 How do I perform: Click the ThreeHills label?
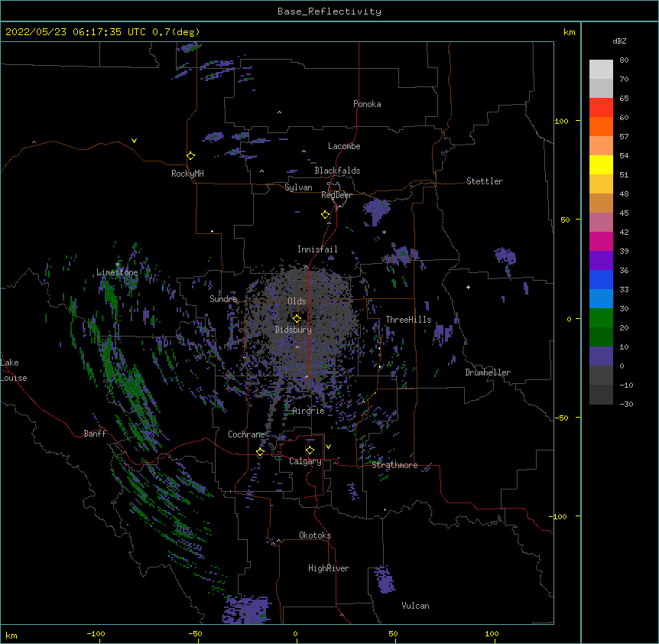408,320
